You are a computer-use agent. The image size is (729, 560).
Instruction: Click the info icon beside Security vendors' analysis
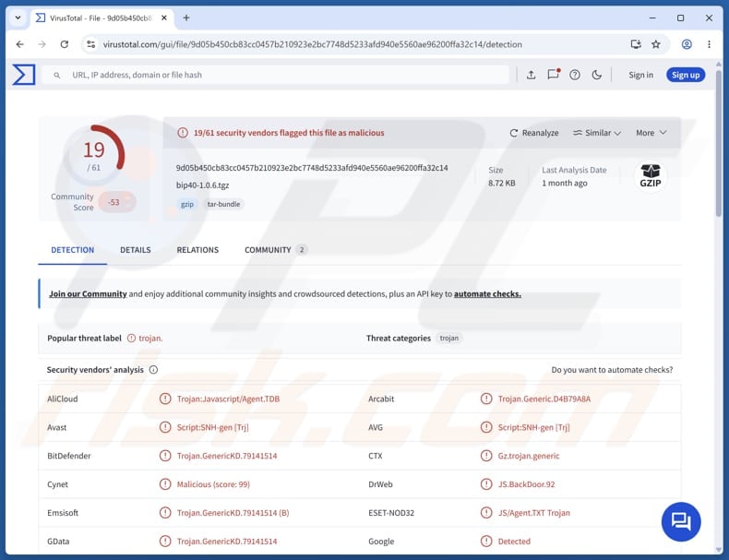[x=153, y=369]
